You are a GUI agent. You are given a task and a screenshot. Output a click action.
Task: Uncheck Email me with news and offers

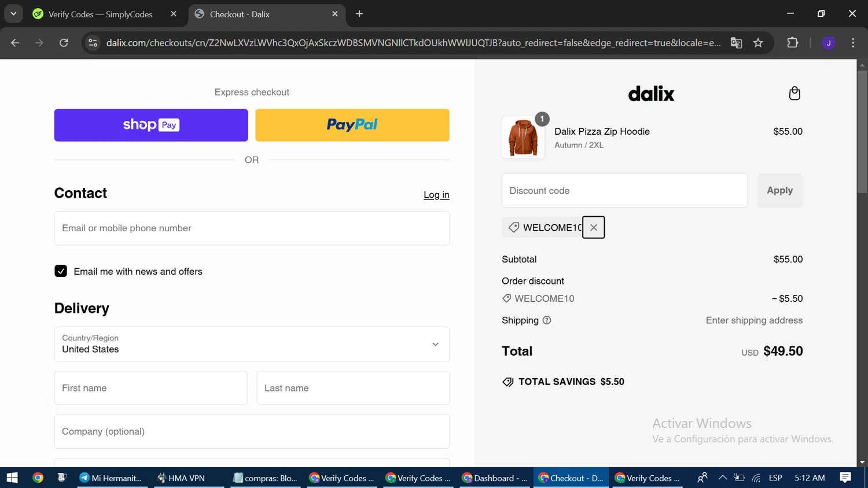click(61, 271)
